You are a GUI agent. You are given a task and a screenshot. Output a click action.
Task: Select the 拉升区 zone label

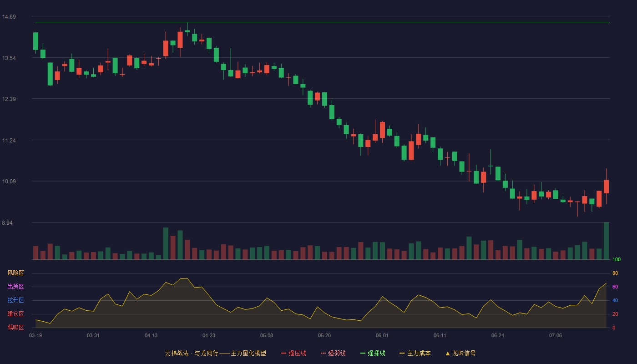[15, 300]
